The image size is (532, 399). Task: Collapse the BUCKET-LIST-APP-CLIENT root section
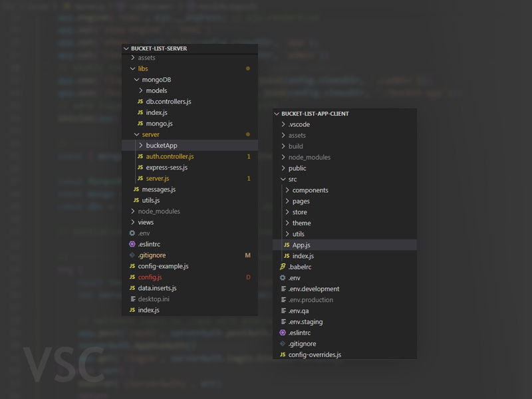tap(277, 114)
